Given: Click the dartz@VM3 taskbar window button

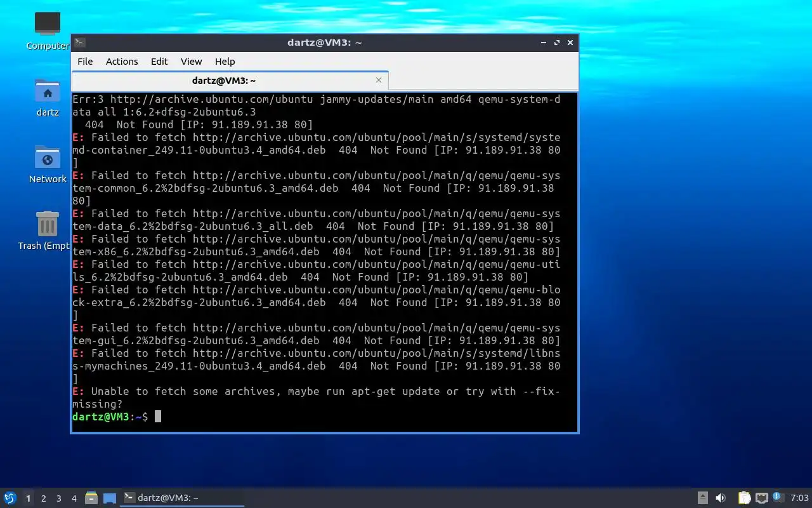Looking at the screenshot, I should (183, 498).
